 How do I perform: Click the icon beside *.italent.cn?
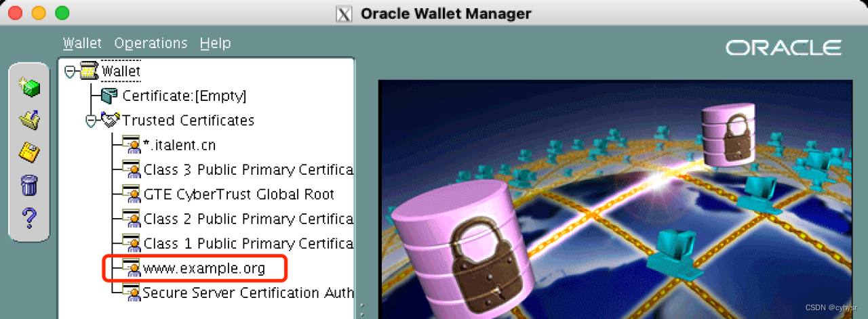tap(131, 145)
